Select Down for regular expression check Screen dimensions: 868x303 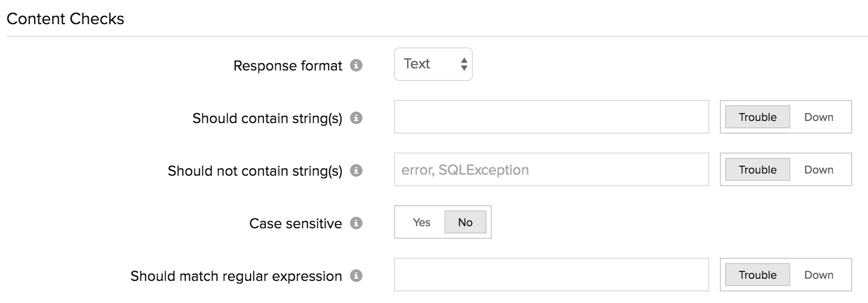pos(819,275)
